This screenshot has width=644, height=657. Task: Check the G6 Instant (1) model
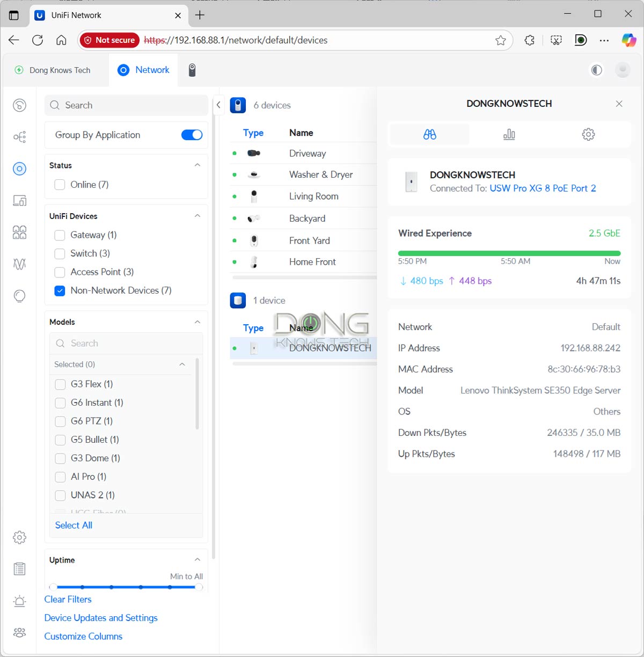point(60,403)
